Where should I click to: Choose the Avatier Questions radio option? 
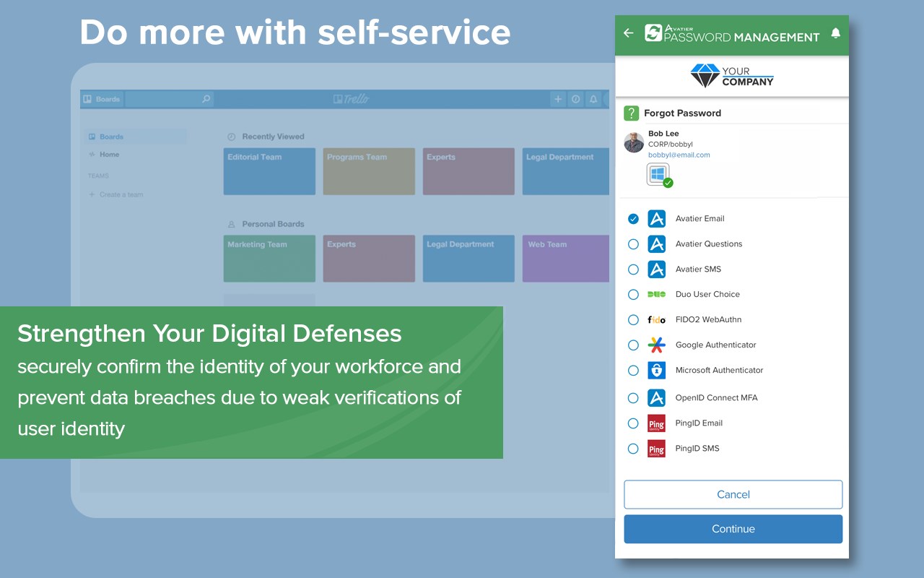point(633,244)
